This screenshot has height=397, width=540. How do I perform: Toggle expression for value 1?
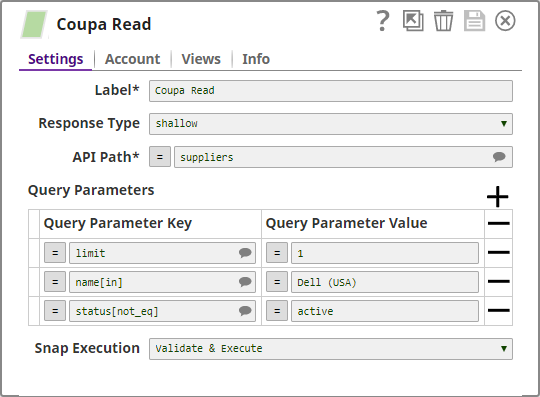coord(277,253)
